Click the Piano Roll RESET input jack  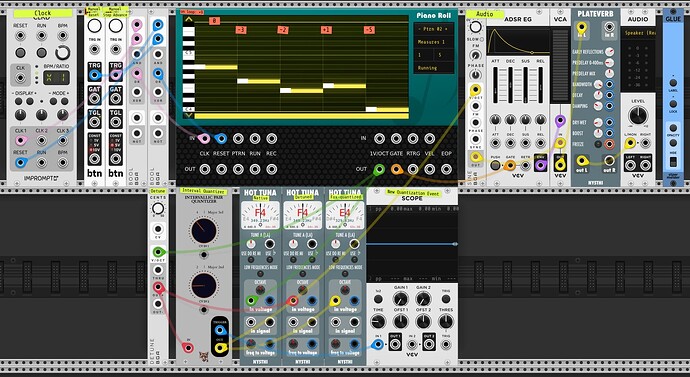[221, 139]
